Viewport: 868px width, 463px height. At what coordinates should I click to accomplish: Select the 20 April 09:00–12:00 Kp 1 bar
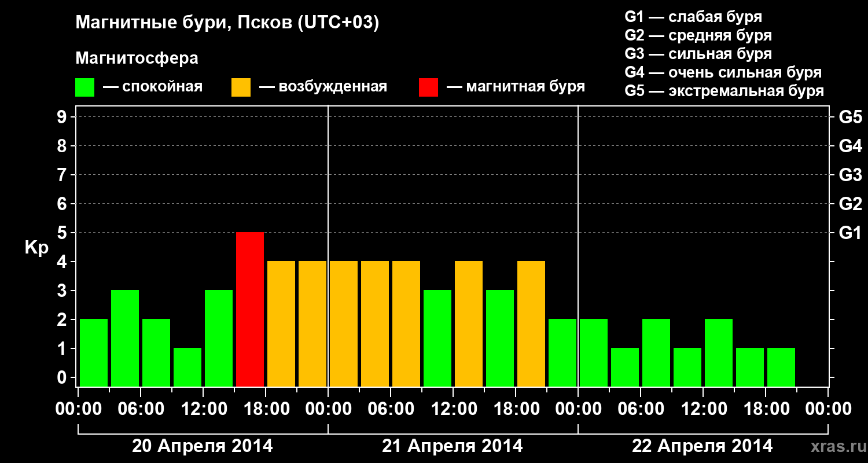pos(187,367)
